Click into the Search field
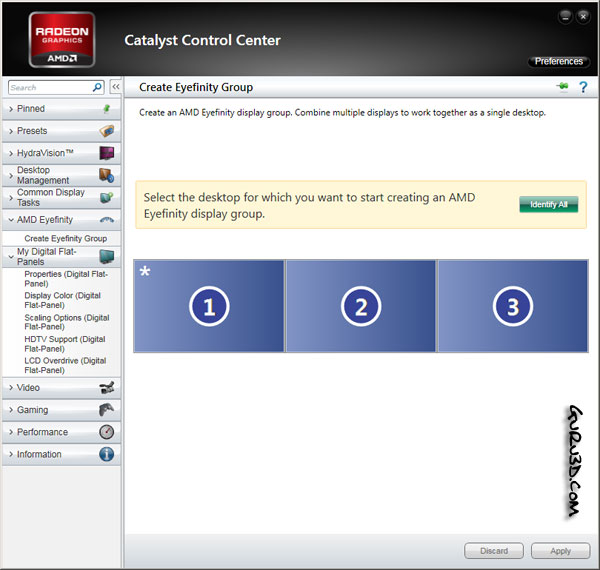 click(x=48, y=88)
